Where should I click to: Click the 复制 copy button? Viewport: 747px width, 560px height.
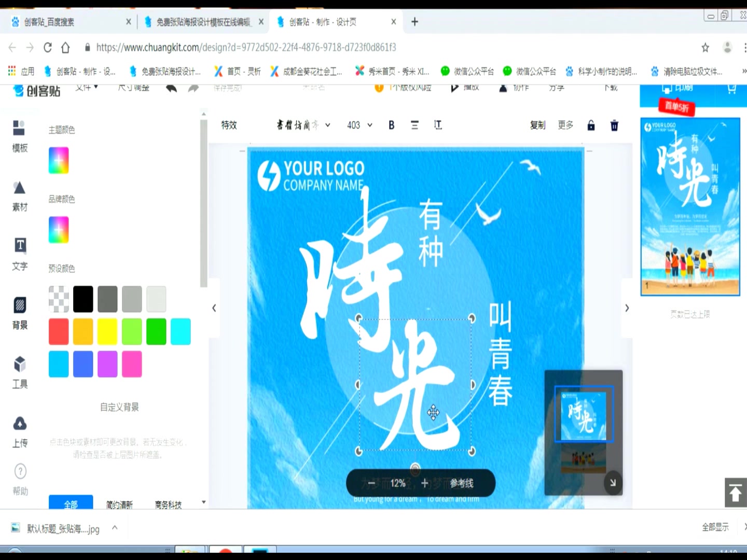[537, 125]
